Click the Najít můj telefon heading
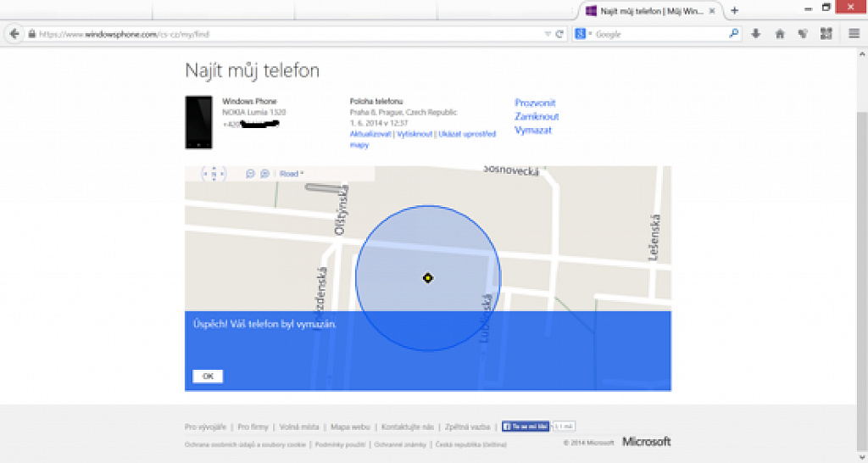 tap(252, 70)
